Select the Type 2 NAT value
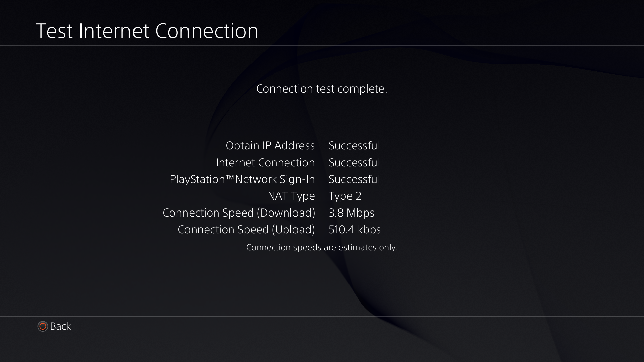Screen dimensions: 644x362 pos(345,196)
